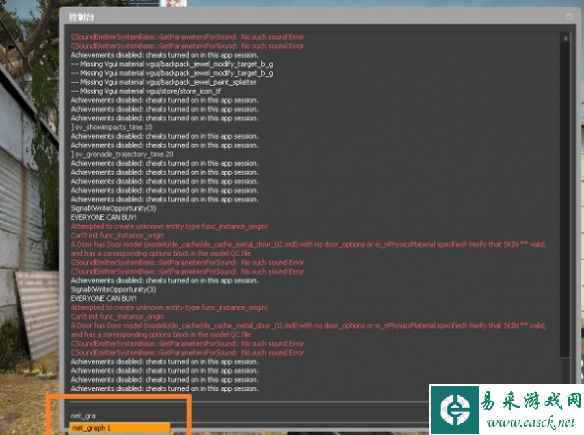This screenshot has height=435, width=584.
Task: Click the missing "store/store_icon_tf" material line
Action: (x=146, y=91)
